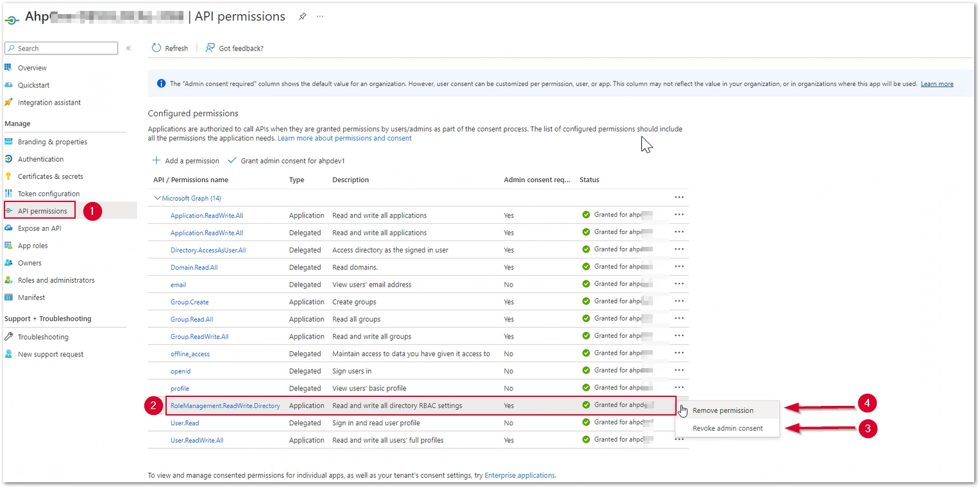Open ellipsis menu for email row
980x488 pixels.
[x=679, y=283]
